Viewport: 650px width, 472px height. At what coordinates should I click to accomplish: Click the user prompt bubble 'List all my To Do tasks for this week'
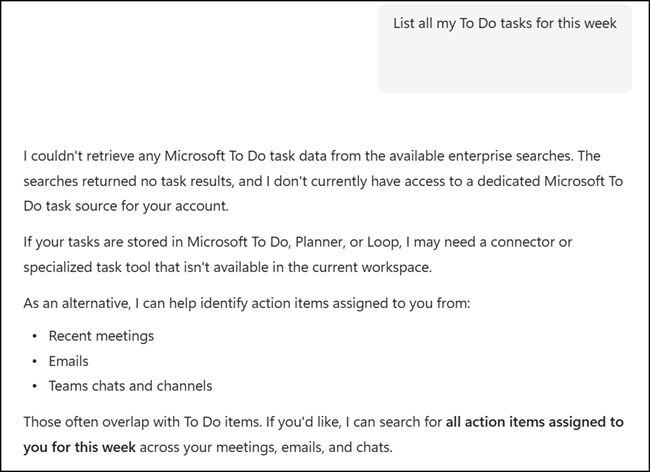504,48
